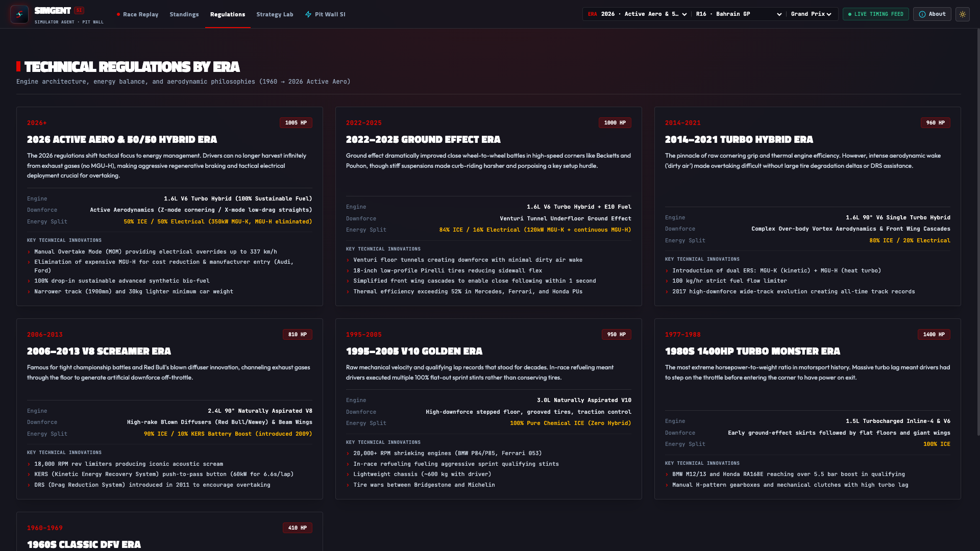The width and height of the screenshot is (980, 551).
Task: Click the 960 HP badge
Action: pyautogui.click(x=936, y=123)
